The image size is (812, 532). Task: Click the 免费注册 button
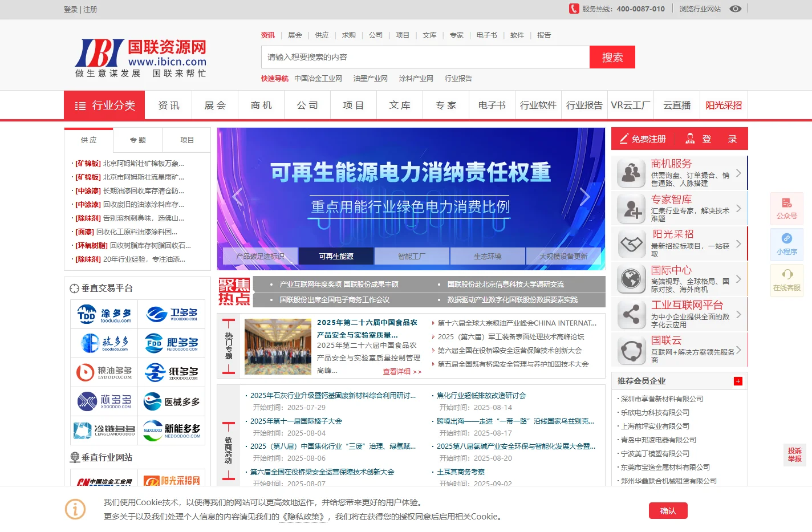tap(643, 139)
